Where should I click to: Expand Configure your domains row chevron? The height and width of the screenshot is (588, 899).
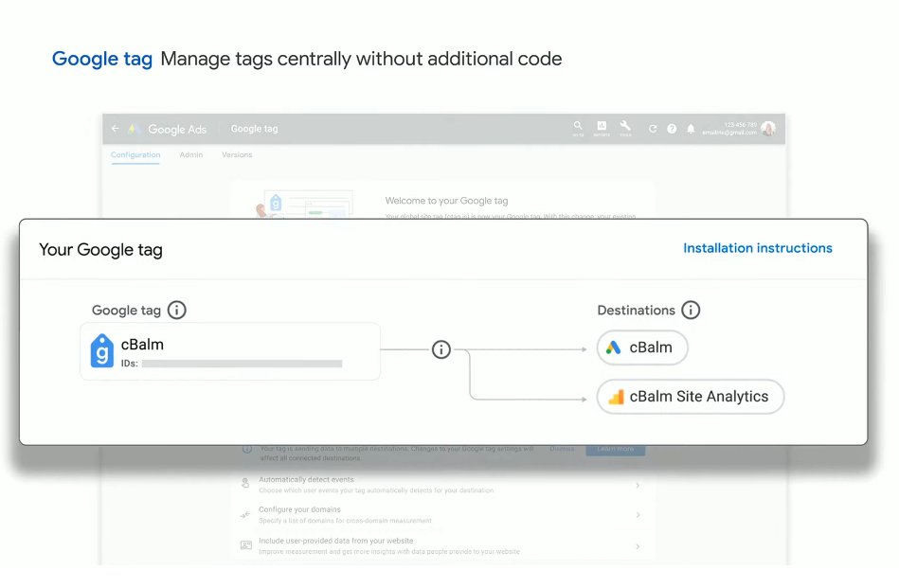pyautogui.click(x=638, y=515)
